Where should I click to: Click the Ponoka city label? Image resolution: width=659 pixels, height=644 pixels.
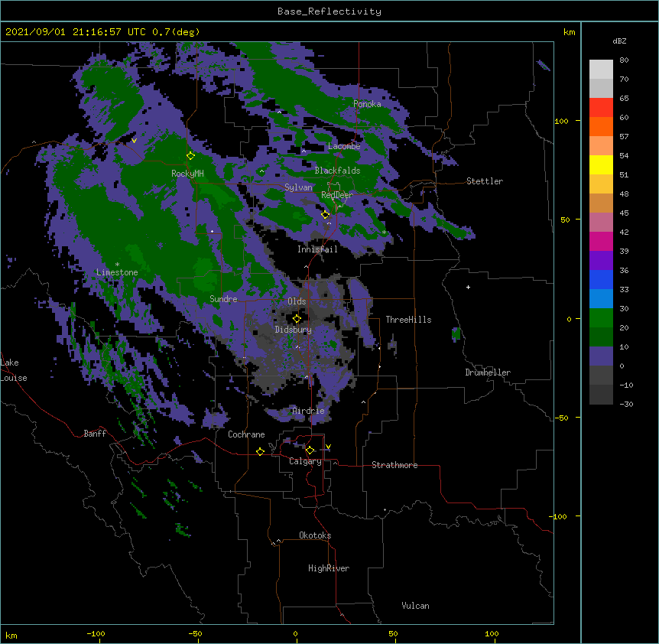367,104
